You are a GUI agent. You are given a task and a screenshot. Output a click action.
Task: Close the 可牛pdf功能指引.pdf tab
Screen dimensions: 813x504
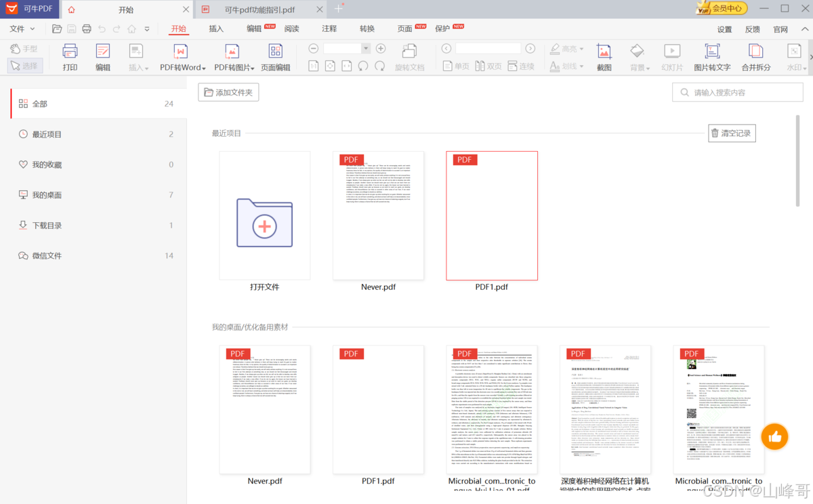pos(320,9)
